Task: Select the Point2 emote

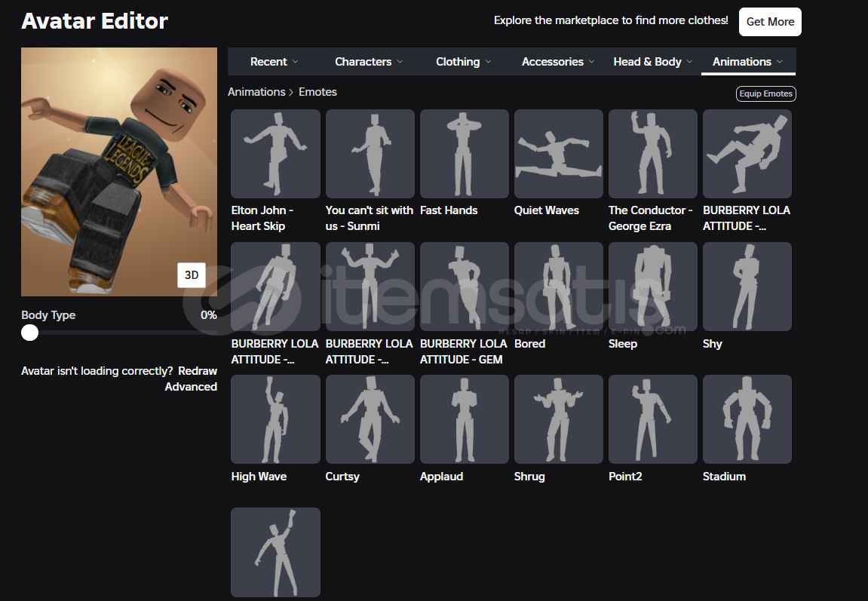Action: point(652,419)
